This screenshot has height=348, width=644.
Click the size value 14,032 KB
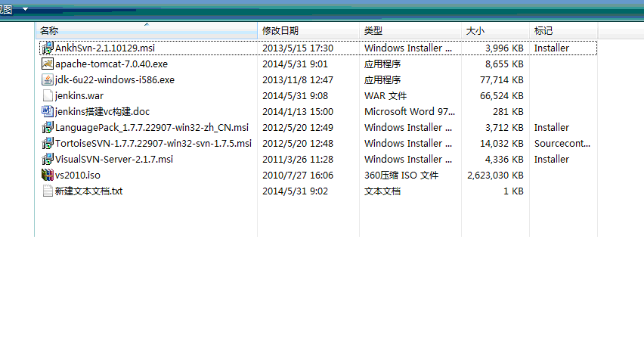pos(501,144)
